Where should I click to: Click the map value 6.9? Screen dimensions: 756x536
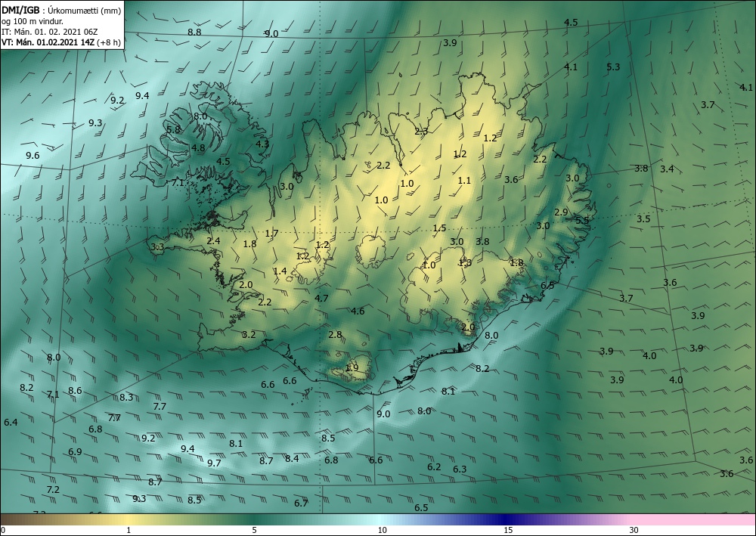click(75, 451)
